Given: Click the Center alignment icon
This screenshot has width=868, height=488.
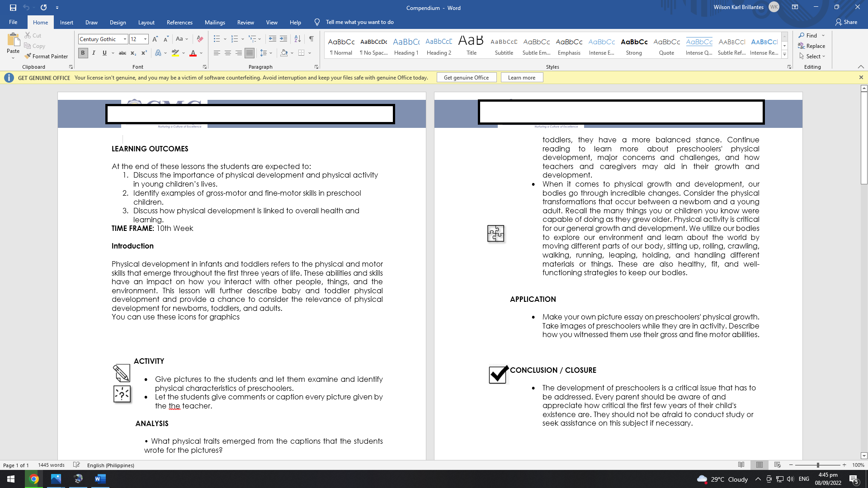Looking at the screenshot, I should tap(228, 53).
